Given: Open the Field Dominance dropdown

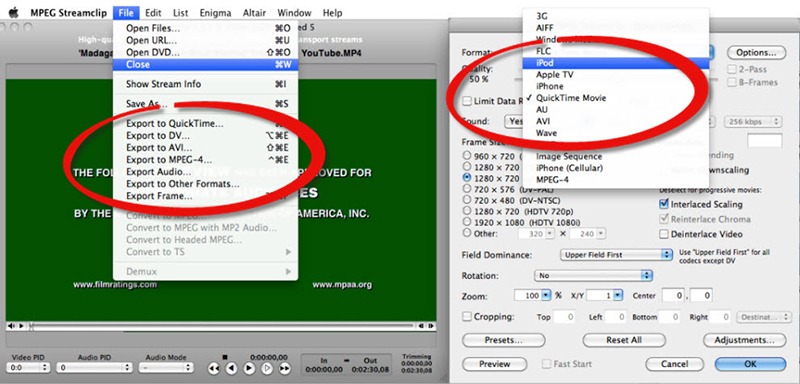Looking at the screenshot, I should tap(616, 254).
